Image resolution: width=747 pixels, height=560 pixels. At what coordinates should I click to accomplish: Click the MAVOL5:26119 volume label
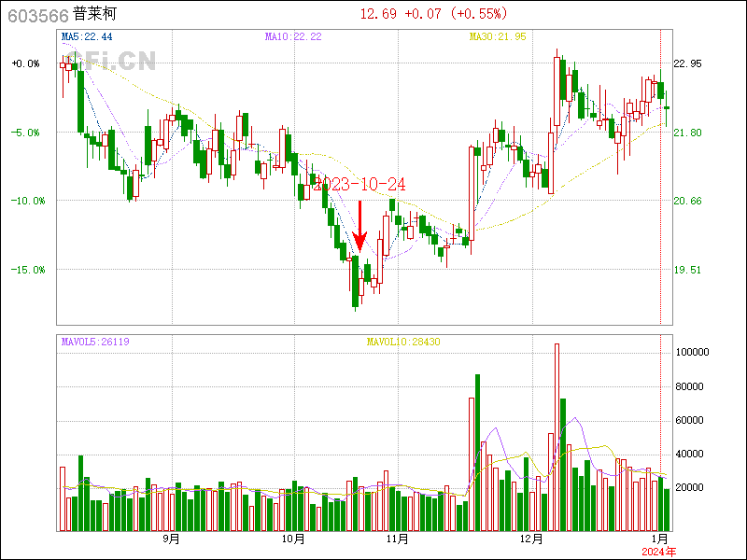point(94,343)
